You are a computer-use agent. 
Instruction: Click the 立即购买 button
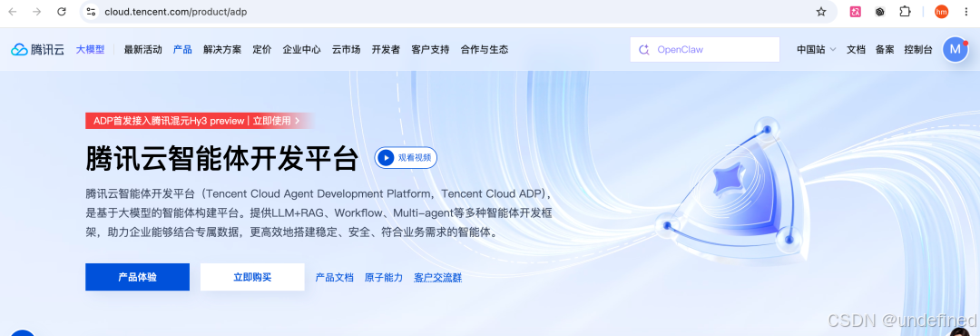tap(252, 277)
